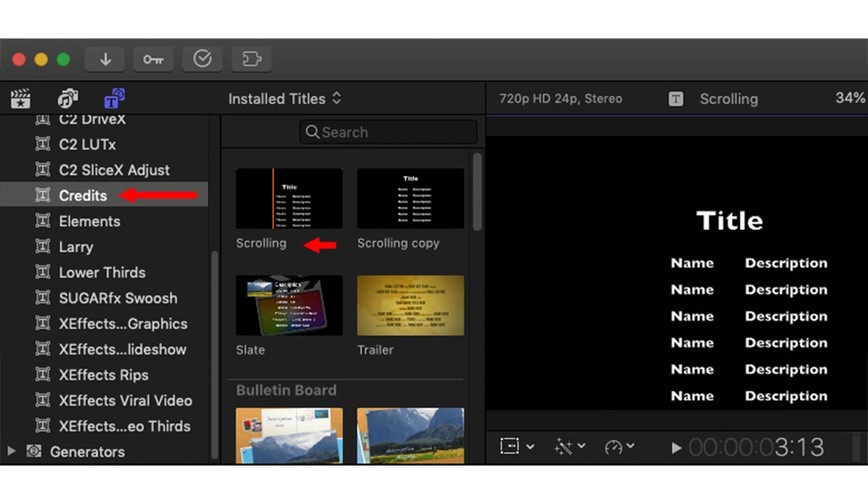The width and height of the screenshot is (868, 504).
Task: Select the Scrolling title thumbnail
Action: (289, 199)
